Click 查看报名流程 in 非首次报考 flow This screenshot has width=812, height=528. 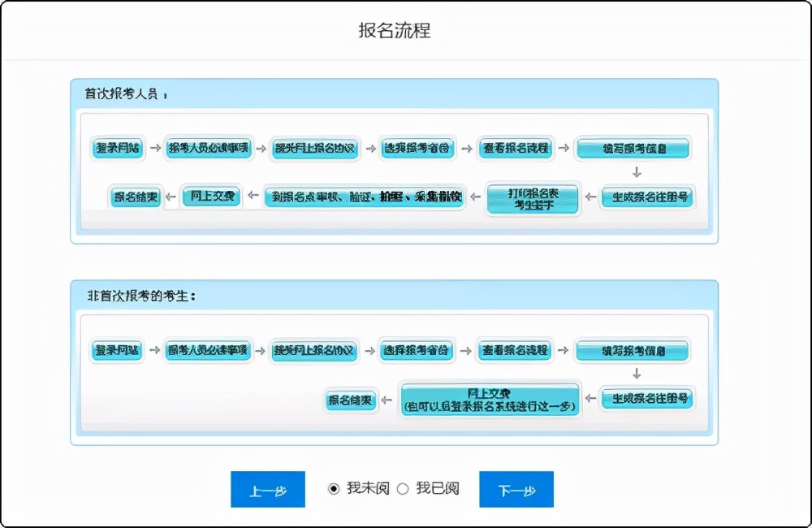pos(516,351)
